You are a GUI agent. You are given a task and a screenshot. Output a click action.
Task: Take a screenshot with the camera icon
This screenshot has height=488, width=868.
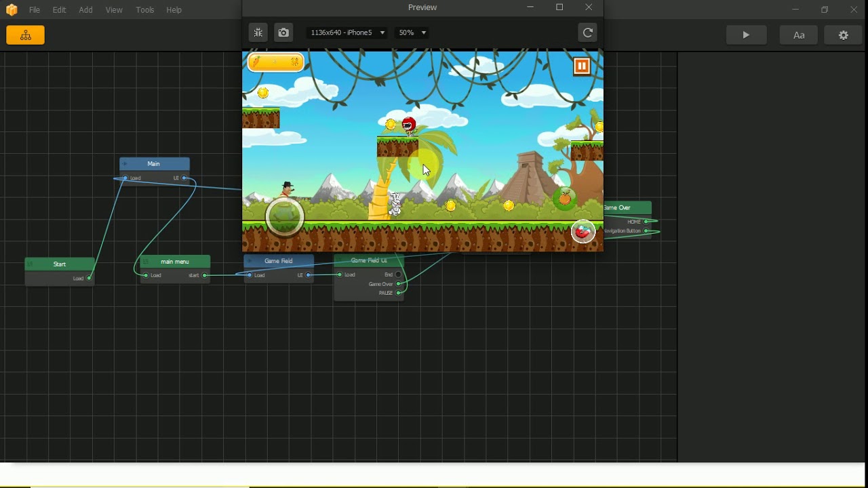coord(283,33)
